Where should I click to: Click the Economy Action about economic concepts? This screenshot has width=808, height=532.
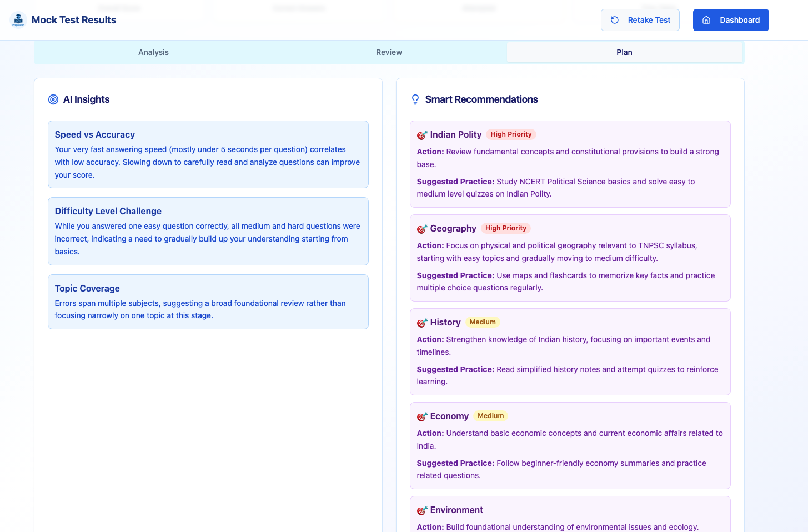(x=570, y=439)
